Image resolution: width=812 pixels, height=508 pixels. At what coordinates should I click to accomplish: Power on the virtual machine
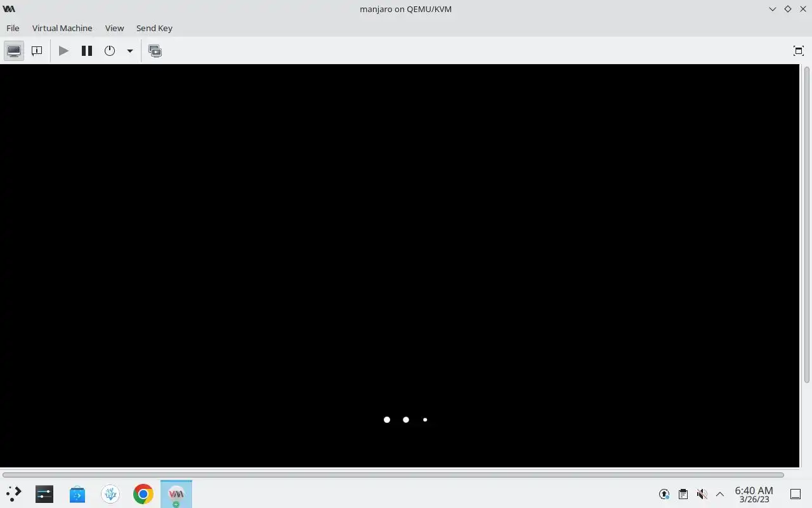pyautogui.click(x=63, y=51)
